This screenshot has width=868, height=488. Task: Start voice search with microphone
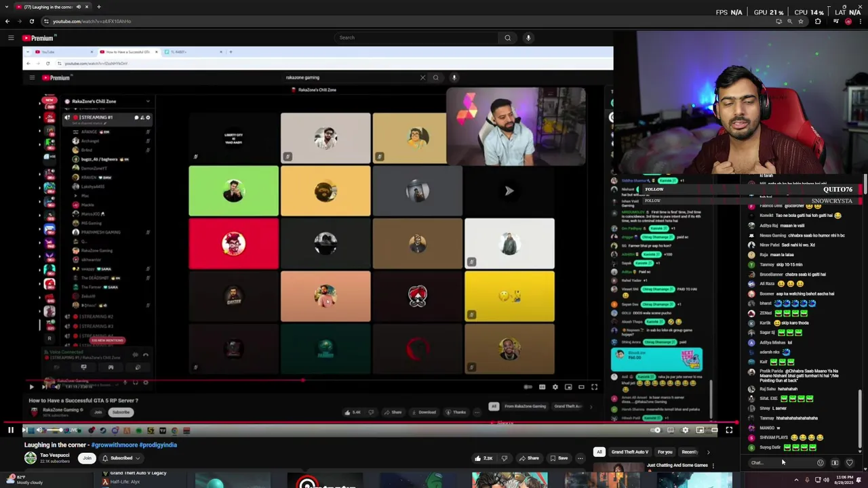click(528, 38)
